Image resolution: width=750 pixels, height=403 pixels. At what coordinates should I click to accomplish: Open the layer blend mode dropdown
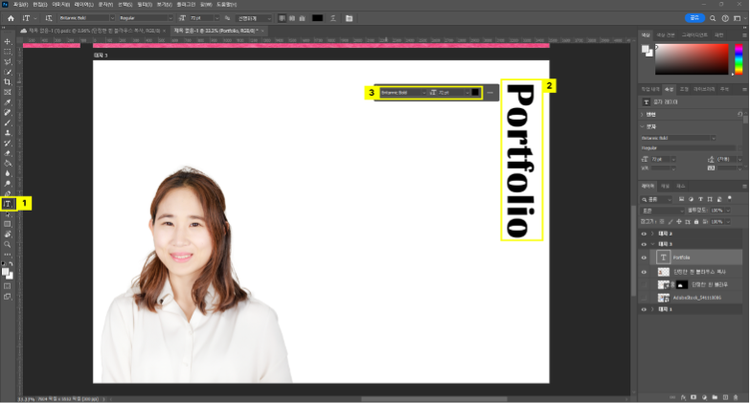click(x=660, y=210)
